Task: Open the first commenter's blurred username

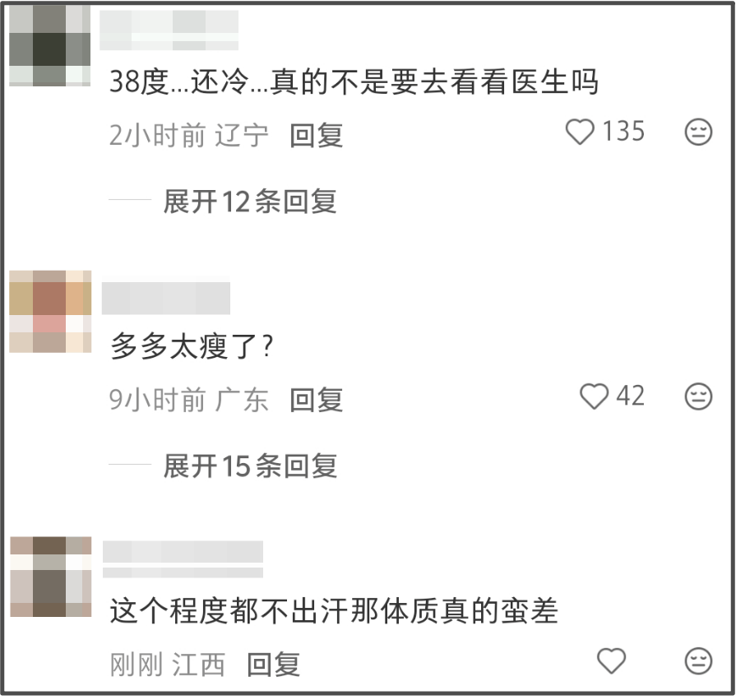Action: pyautogui.click(x=169, y=30)
